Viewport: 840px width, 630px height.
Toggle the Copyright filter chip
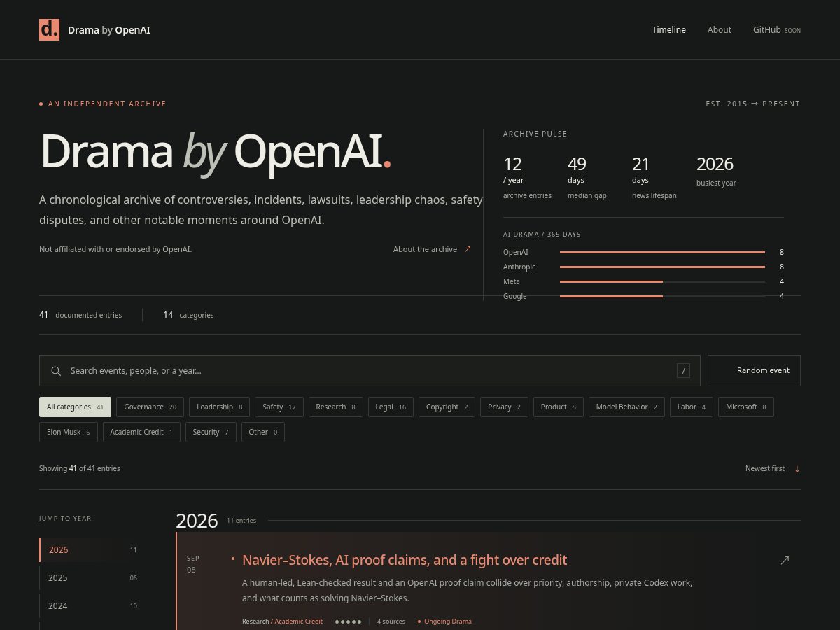[x=447, y=407]
